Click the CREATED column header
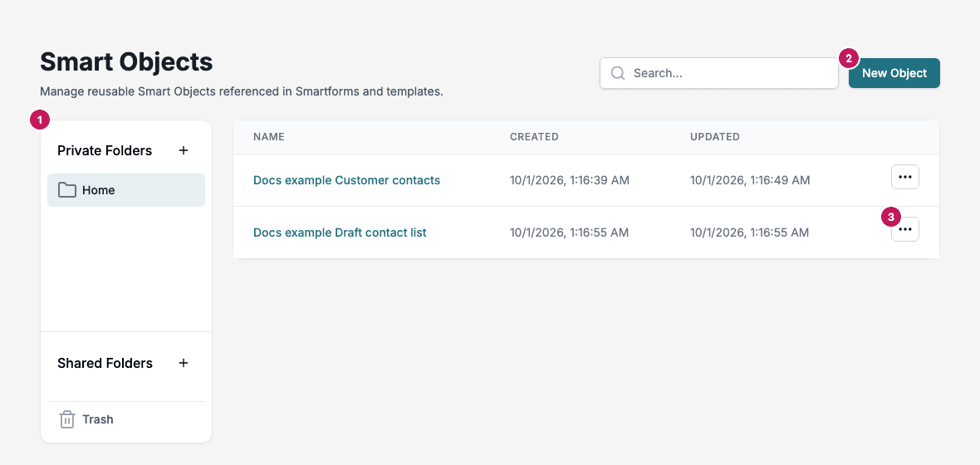This screenshot has width=980, height=465. (534, 137)
